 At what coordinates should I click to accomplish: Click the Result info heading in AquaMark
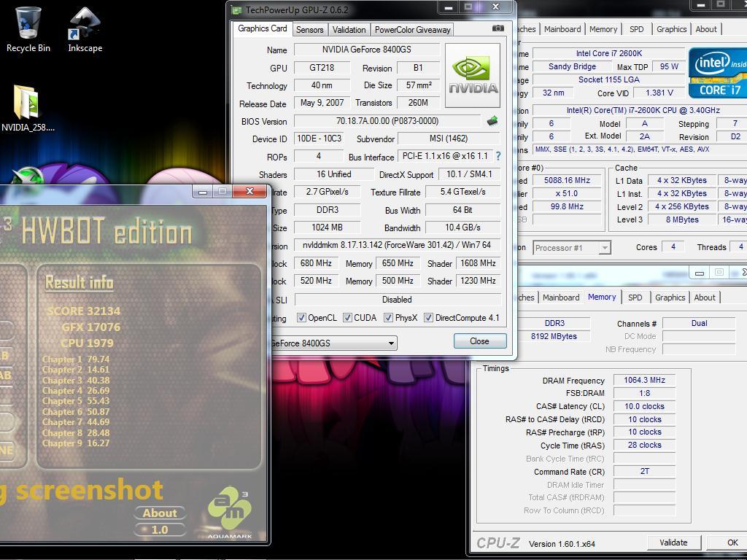point(79,282)
